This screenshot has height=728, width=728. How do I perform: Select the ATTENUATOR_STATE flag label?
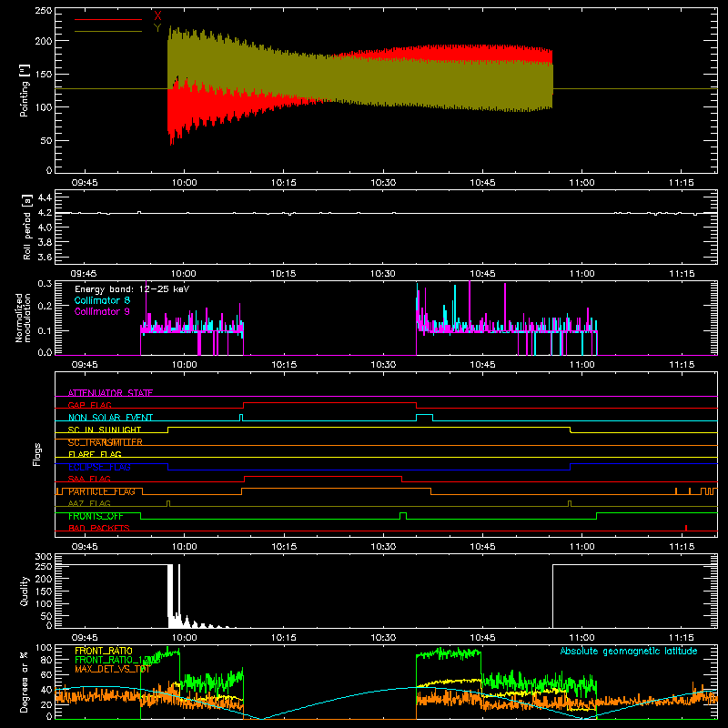(110, 393)
